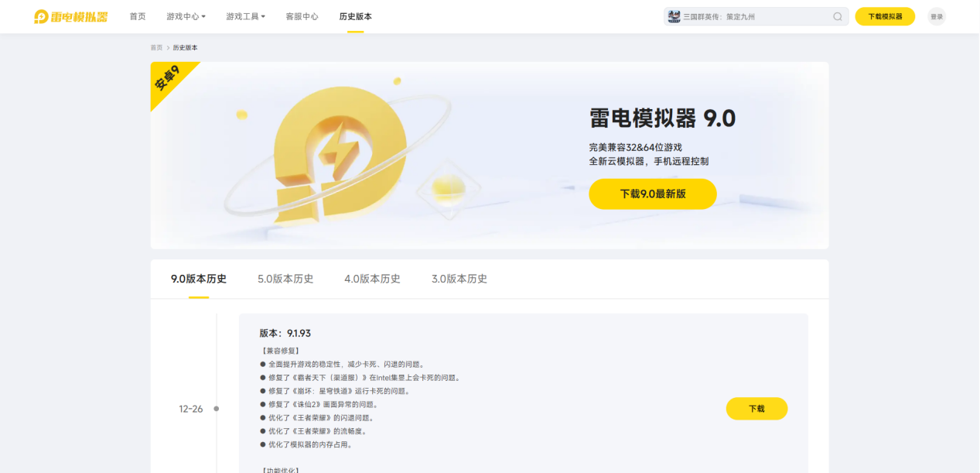
Task: Click the 12-26 timeline dot marker
Action: pyautogui.click(x=217, y=409)
